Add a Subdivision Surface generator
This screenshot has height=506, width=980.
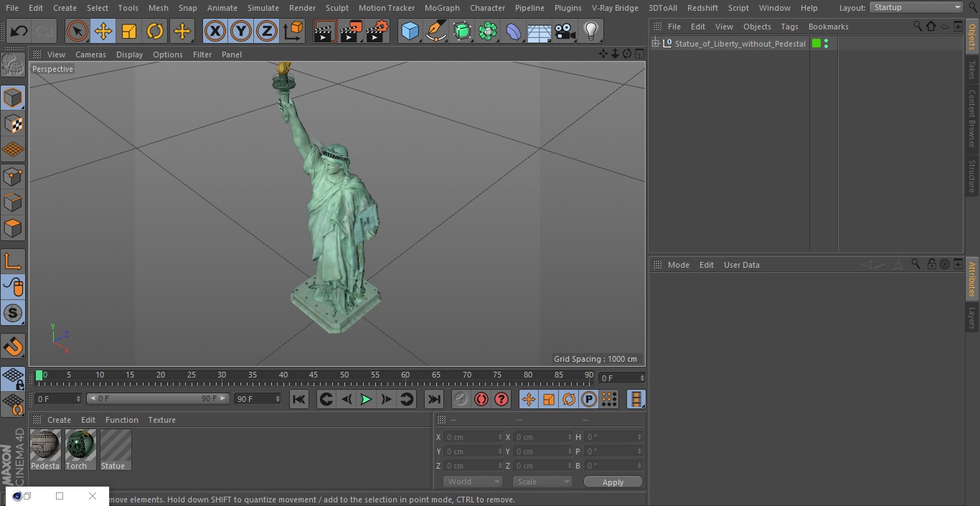(x=462, y=31)
